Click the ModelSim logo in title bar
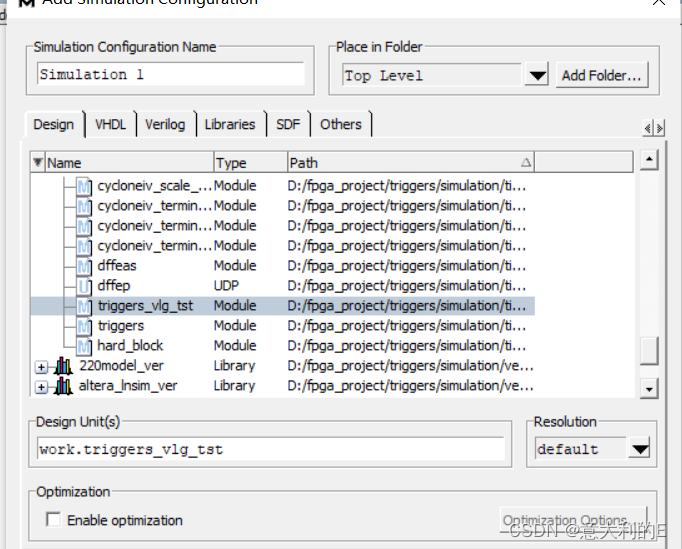The image size is (682, 549). pos(27,3)
